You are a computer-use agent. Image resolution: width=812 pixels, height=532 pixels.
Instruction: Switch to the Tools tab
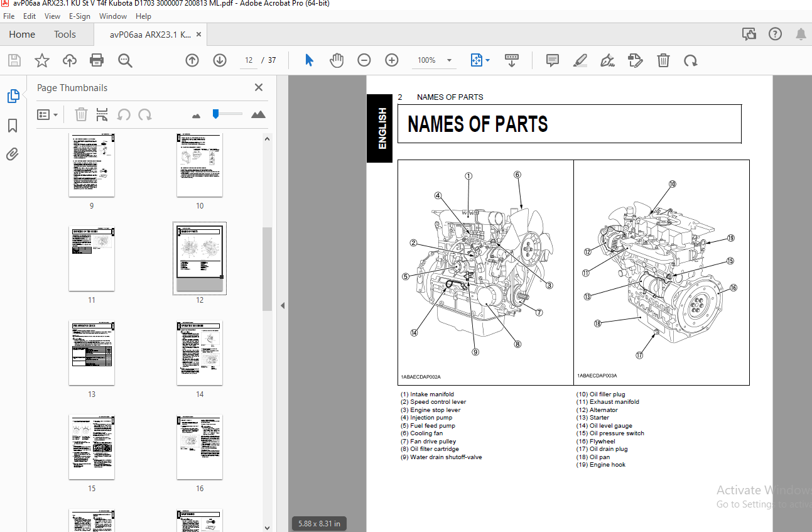[65, 35]
